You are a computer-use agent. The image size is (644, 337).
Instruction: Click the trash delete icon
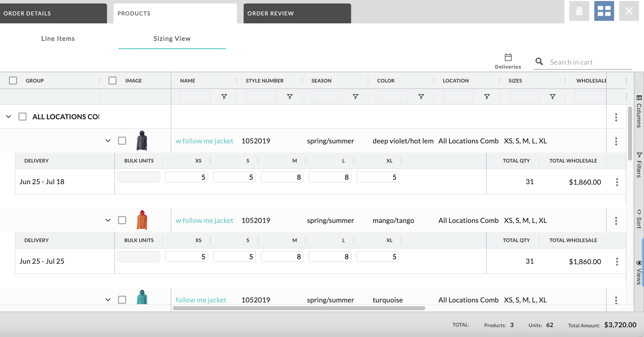579,11
